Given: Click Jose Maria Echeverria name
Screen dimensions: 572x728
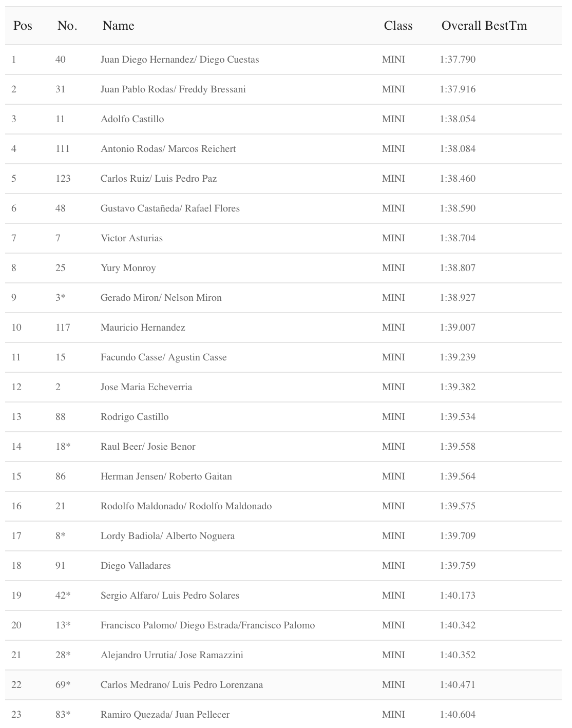Looking at the screenshot, I should point(146,387).
